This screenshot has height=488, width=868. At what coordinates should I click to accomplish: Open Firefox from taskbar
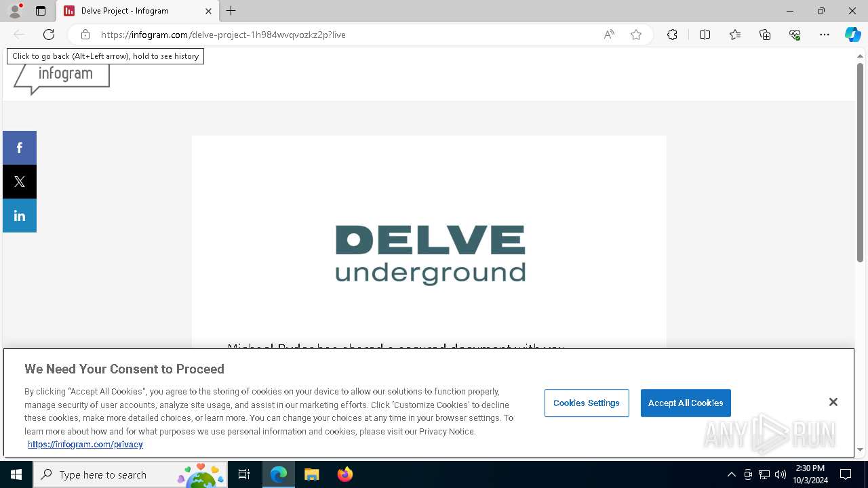pos(345,474)
